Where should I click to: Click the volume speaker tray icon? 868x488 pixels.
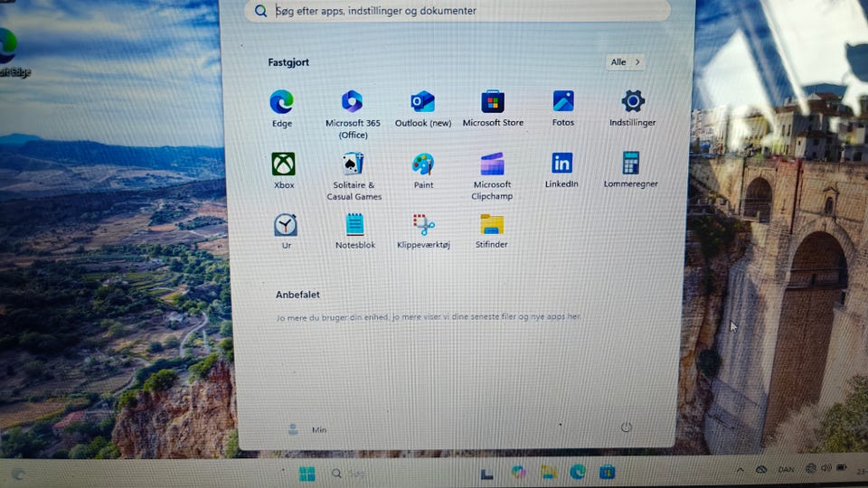pos(826,468)
